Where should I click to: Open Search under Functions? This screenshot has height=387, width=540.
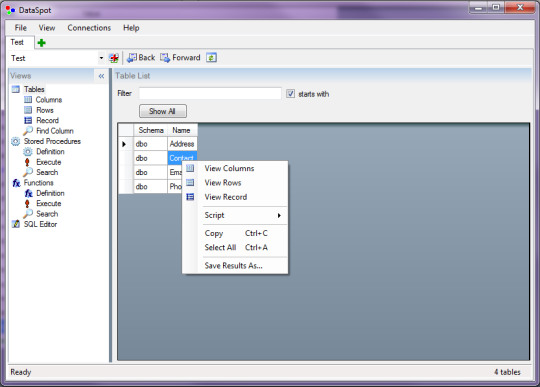pos(47,213)
